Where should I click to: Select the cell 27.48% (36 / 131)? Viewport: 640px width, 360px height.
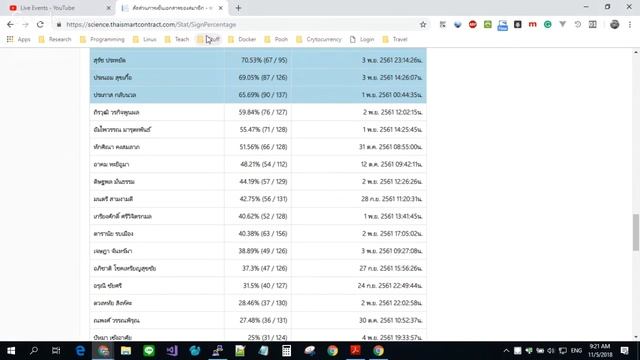(258, 320)
